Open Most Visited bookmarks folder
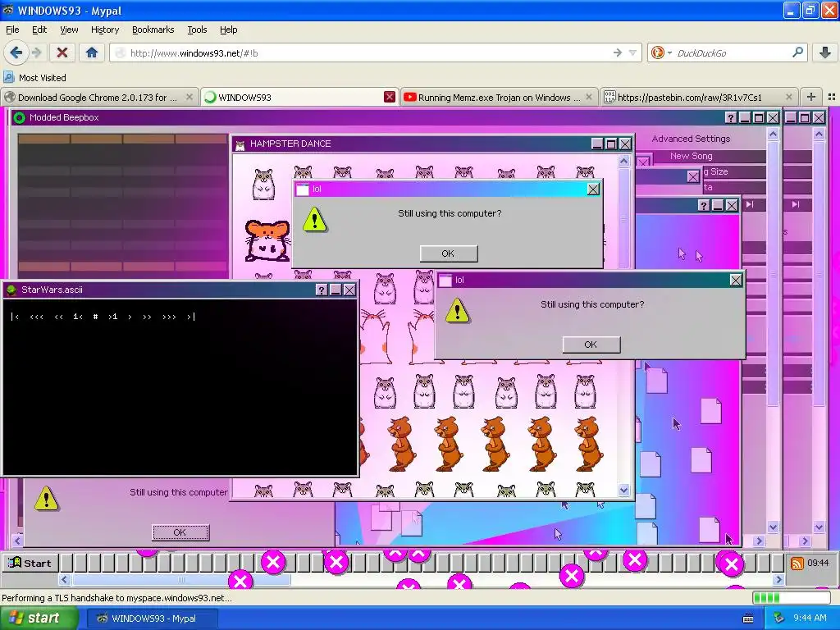Image resolution: width=840 pixels, height=630 pixels. click(34, 78)
